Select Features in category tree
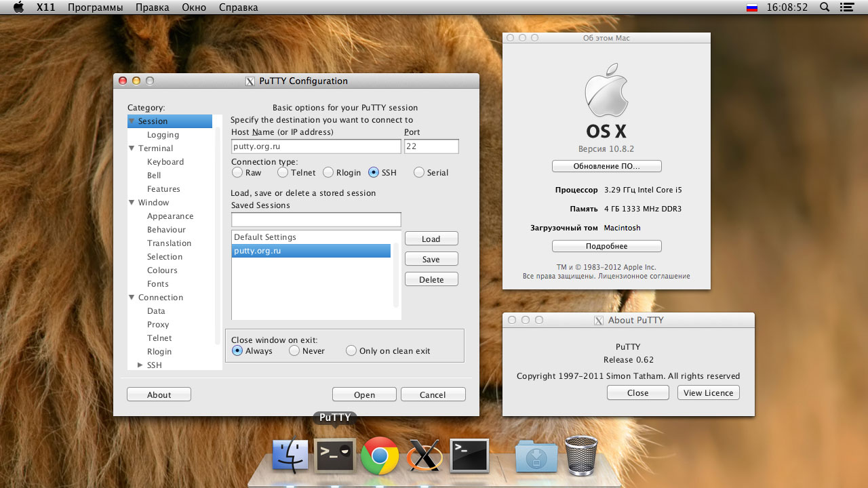The height and width of the screenshot is (488, 868). point(163,189)
